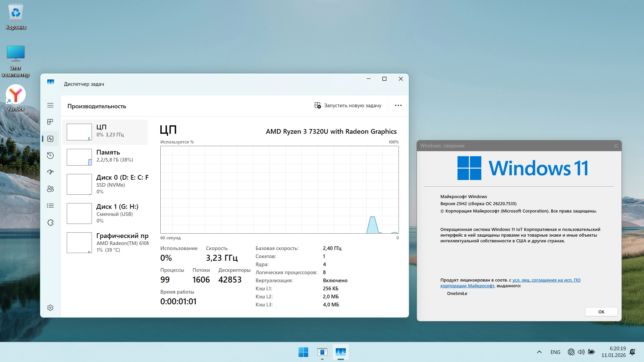This screenshot has width=644, height=362.
Task: Open the Startup apps sidebar icon
Action: 50,172
